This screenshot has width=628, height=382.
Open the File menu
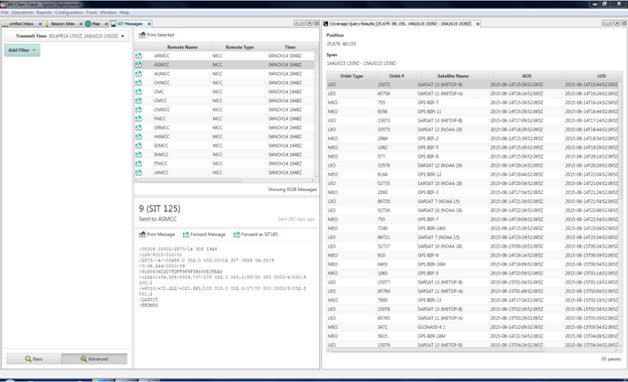[x=4, y=13]
